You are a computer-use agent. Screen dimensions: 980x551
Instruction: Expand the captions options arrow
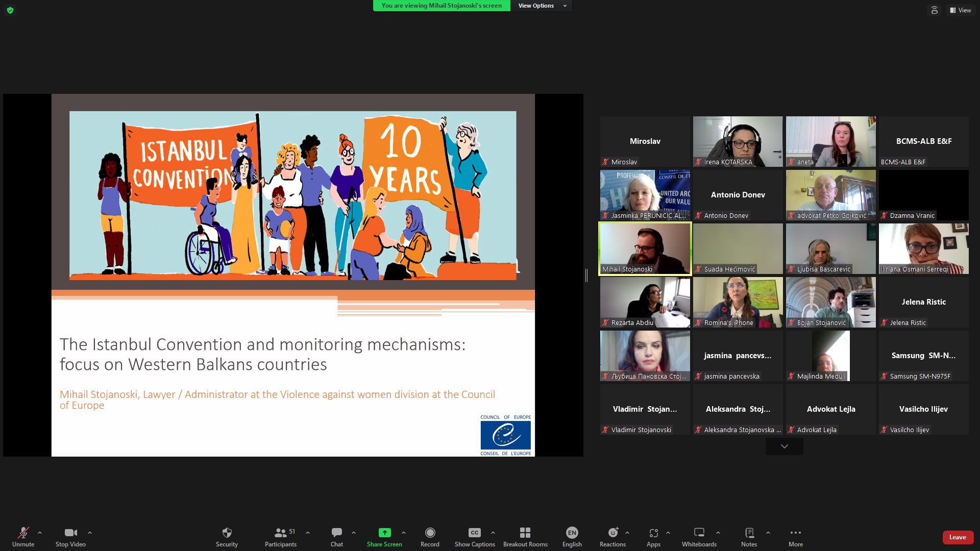click(493, 533)
